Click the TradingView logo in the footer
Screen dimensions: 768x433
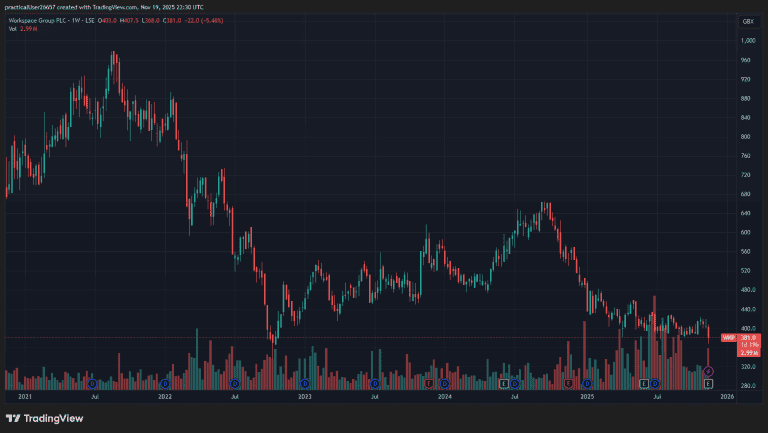(x=45, y=418)
